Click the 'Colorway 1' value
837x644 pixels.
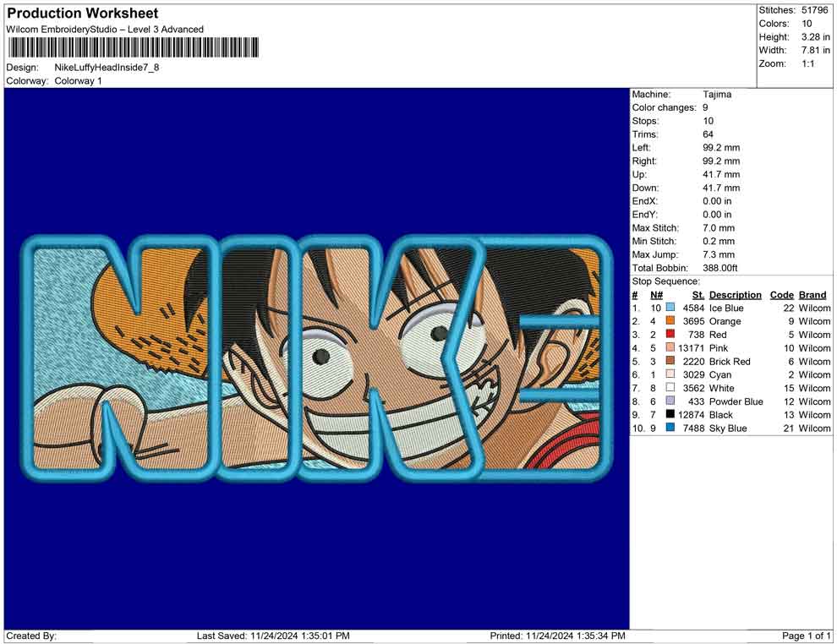click(x=78, y=80)
